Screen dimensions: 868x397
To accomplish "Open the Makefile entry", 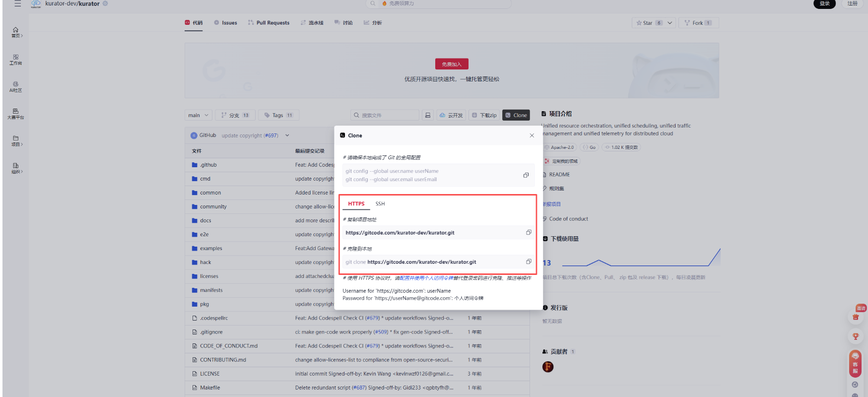I will point(210,388).
